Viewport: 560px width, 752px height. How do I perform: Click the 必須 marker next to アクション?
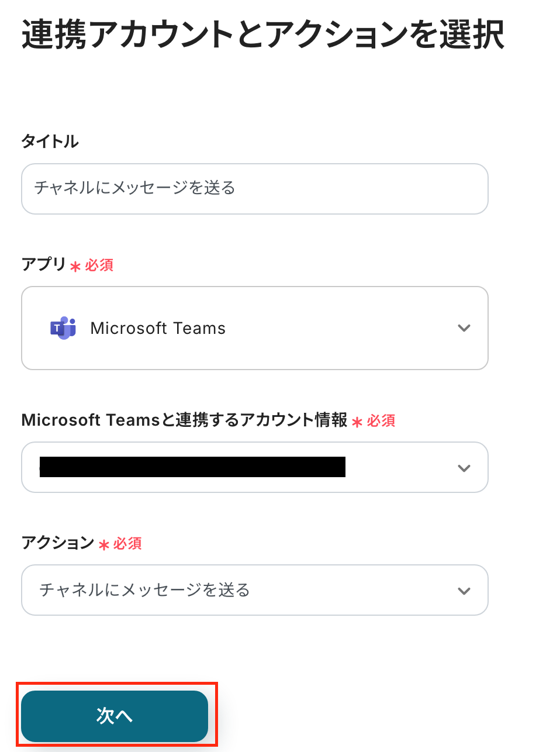coord(127,544)
